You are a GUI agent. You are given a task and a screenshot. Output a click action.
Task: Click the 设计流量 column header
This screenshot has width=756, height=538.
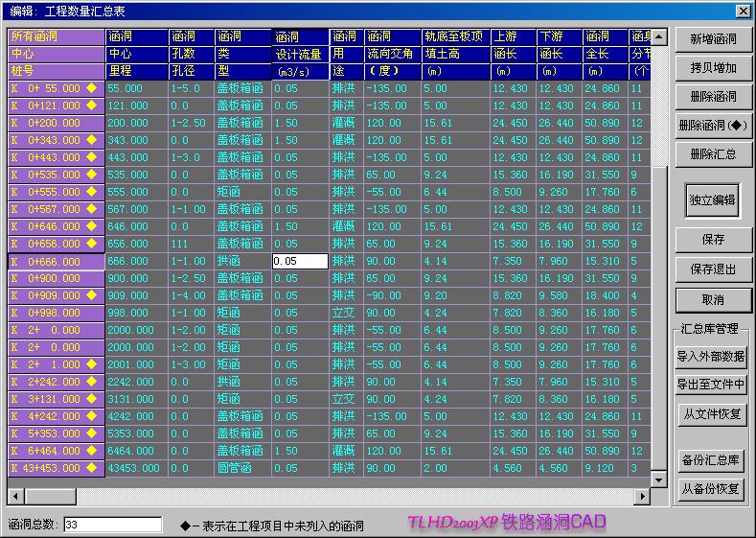click(x=300, y=54)
